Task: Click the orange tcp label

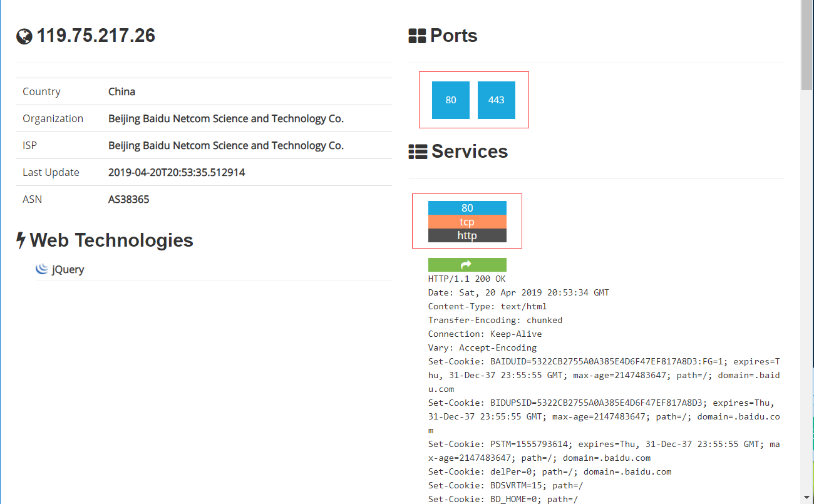Action: pyautogui.click(x=467, y=222)
